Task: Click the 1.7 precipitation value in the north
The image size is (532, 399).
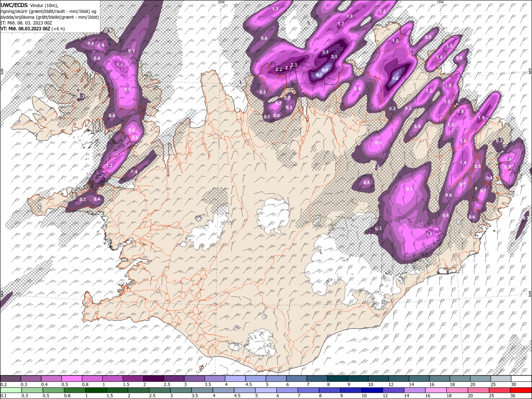Action: click(341, 24)
